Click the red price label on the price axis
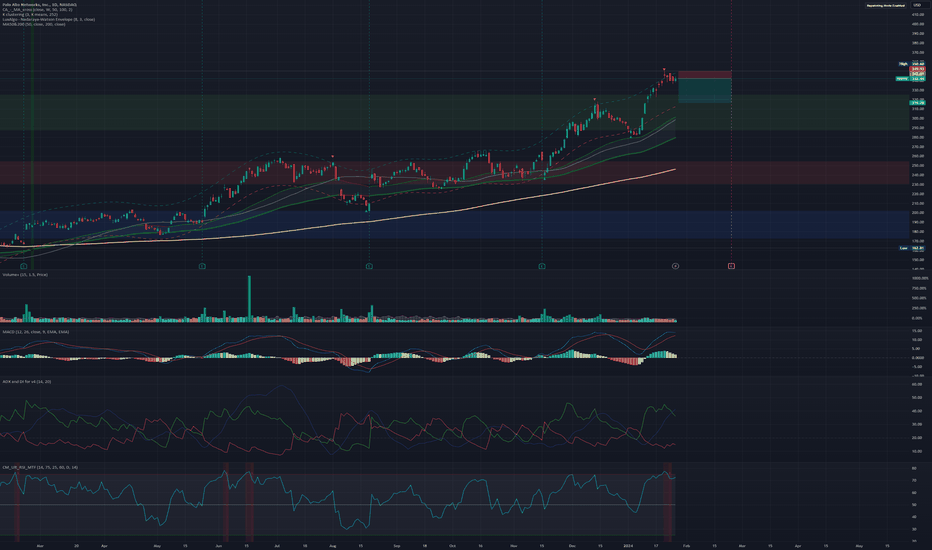 (x=917, y=69)
